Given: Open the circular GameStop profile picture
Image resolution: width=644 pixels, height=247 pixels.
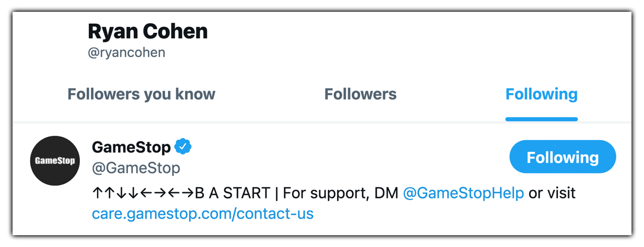Looking at the screenshot, I should [55, 160].
